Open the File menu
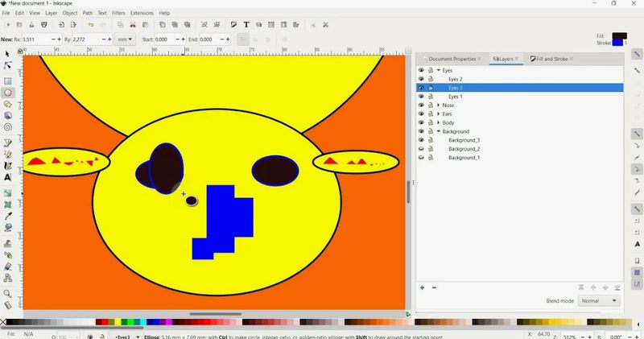This screenshot has width=644, height=339. click(x=6, y=13)
